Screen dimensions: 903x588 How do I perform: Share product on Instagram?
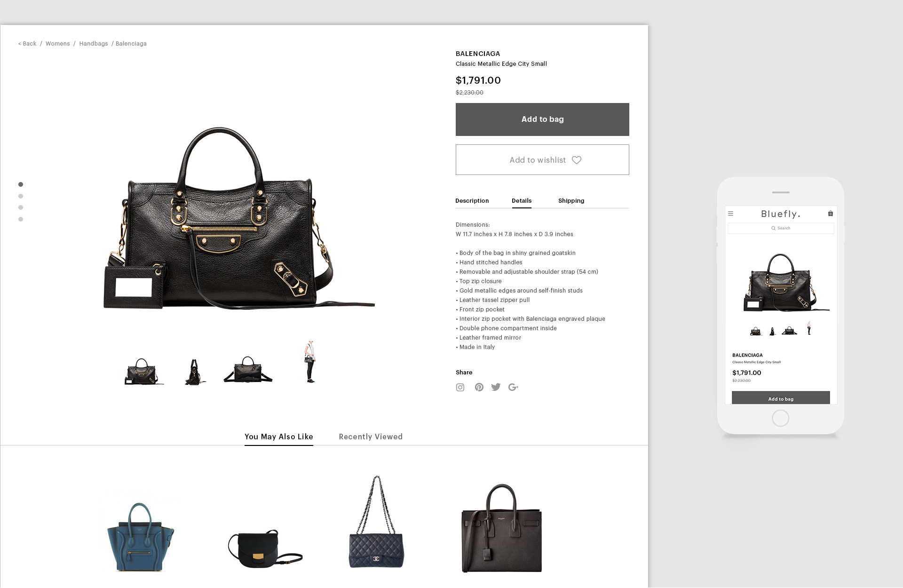coord(460,387)
